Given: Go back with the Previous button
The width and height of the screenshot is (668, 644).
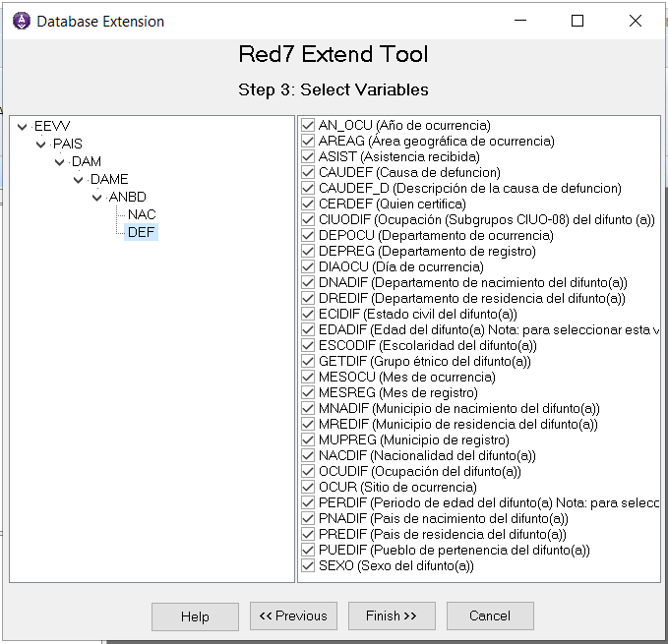Looking at the screenshot, I should point(293,616).
